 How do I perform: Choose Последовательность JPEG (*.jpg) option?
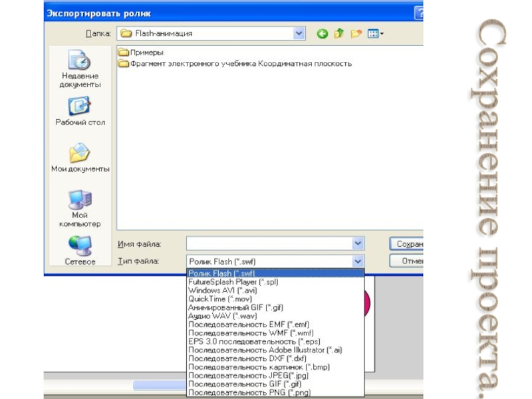pos(275,375)
